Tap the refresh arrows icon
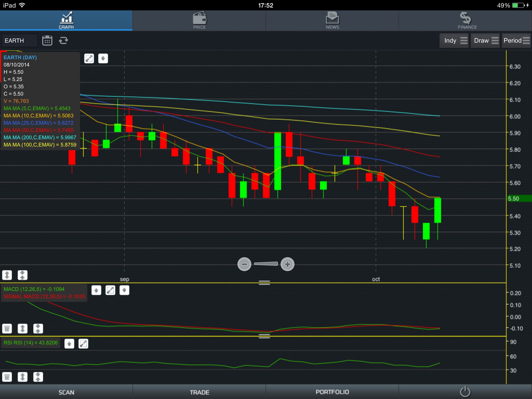The image size is (532, 399). [x=63, y=41]
